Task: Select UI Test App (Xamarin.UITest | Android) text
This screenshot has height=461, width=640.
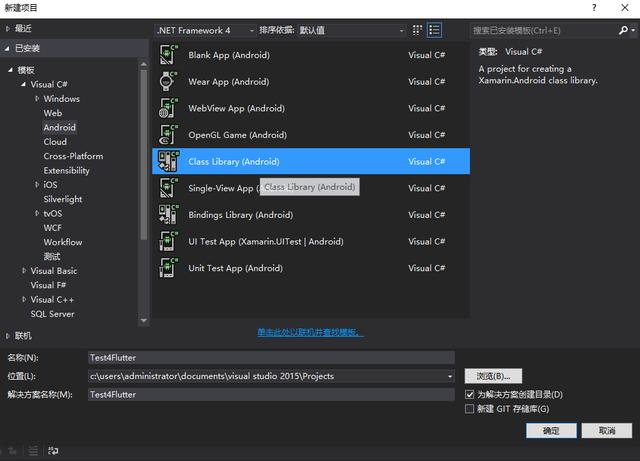Action: pyautogui.click(x=266, y=241)
